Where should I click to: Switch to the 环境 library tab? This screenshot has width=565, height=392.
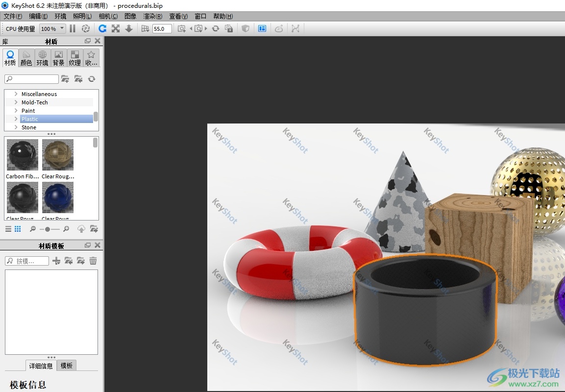(x=43, y=58)
